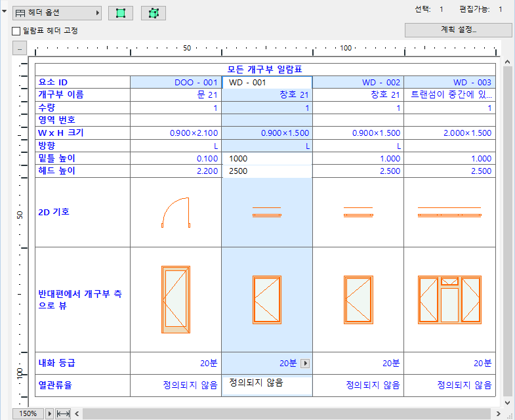This screenshot has width=515, height=420.
Task: Edit the 1000 sill height input field
Action: coord(267,159)
